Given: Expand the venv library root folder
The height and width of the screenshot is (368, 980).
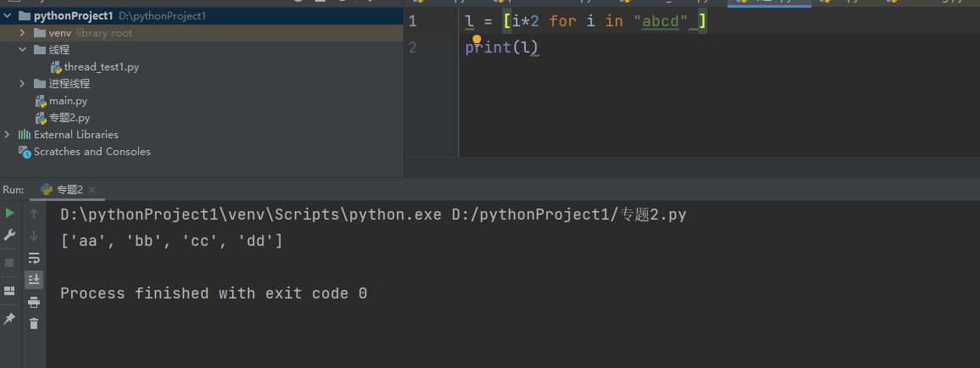Looking at the screenshot, I should (23, 33).
